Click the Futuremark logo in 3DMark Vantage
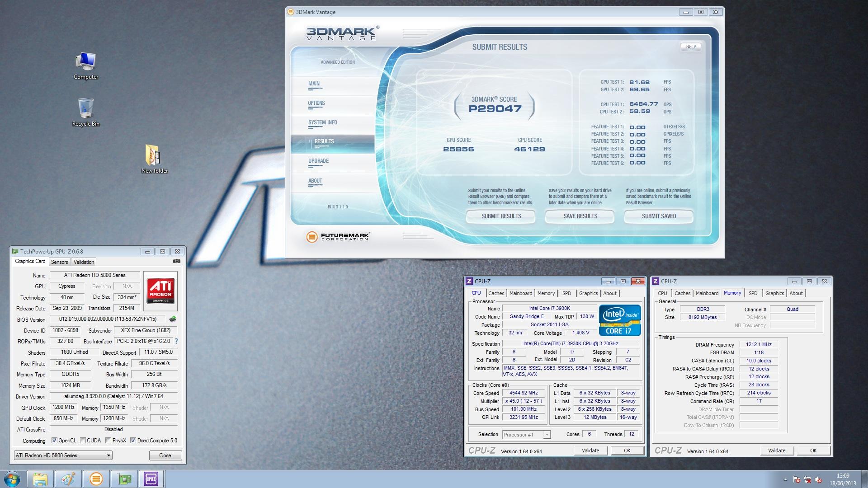This screenshot has height=488, width=868. [x=338, y=237]
